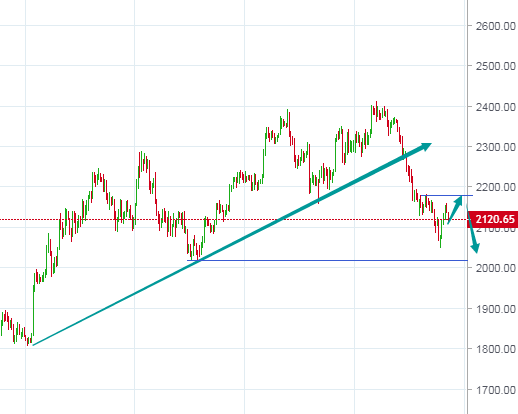Click the 1900.00 price axis label
Viewport: 518px width, 414px height.
point(496,309)
